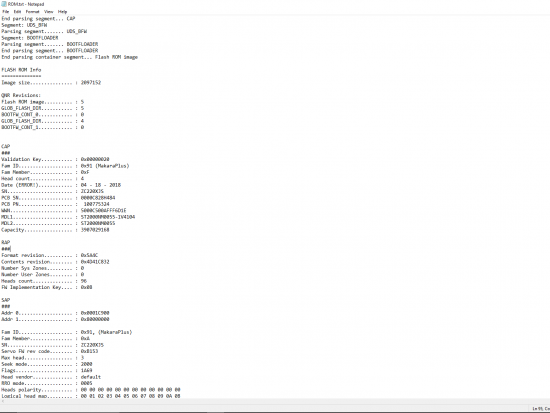Click the 'QNR Revisions:' line
This screenshot has width=550, height=413.
(21, 95)
